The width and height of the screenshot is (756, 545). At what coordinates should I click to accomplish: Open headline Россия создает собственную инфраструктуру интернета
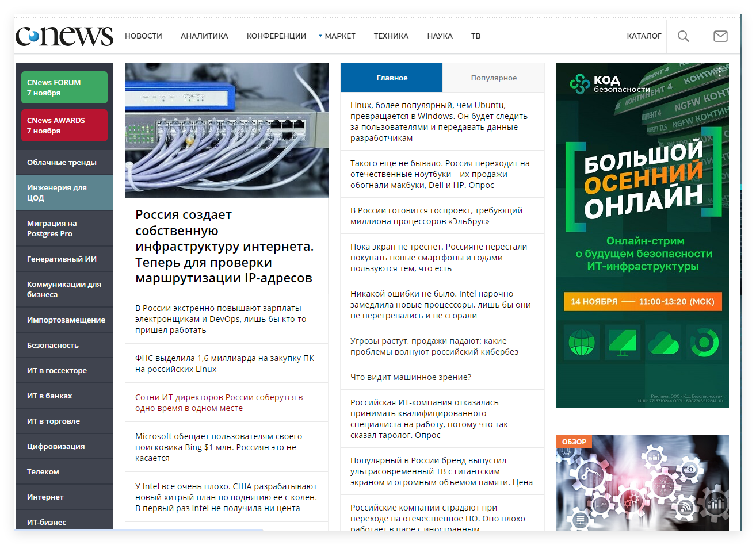[x=224, y=246]
